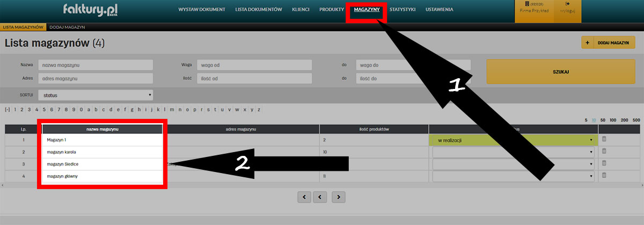This screenshot has width=644, height=225.
Task: Go to next page with right arrow
Action: 338,197
